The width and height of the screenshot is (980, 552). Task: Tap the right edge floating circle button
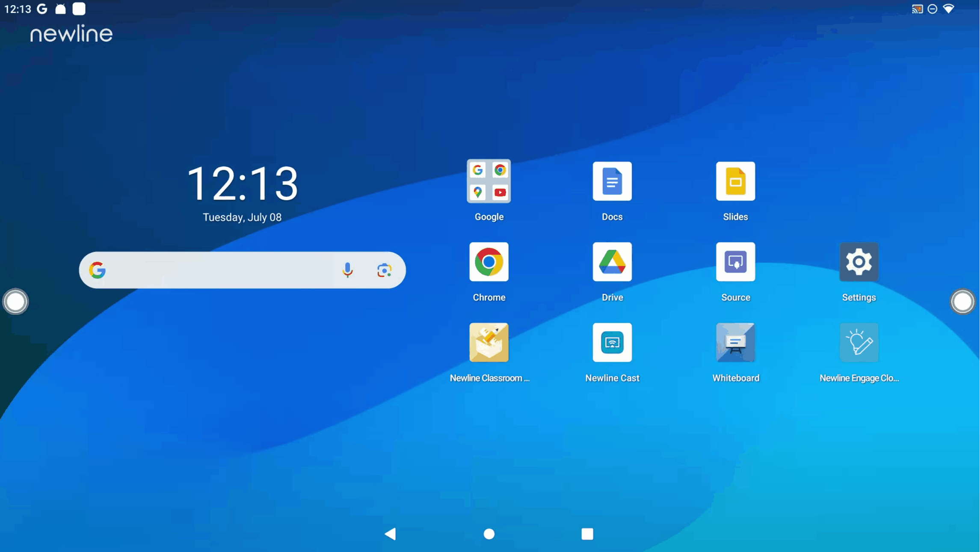pyautogui.click(x=962, y=302)
